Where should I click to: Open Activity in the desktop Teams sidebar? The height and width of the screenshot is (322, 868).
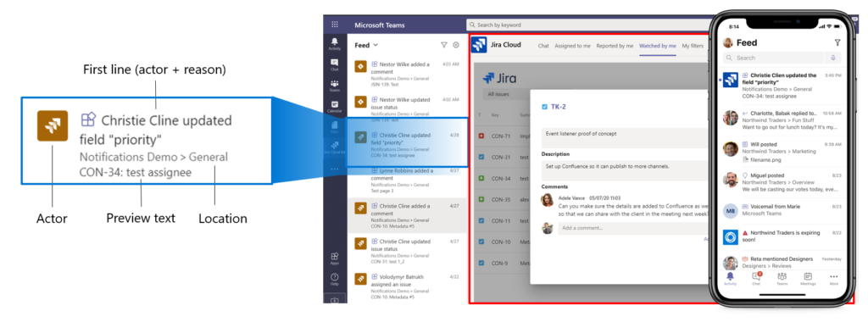pos(334,43)
